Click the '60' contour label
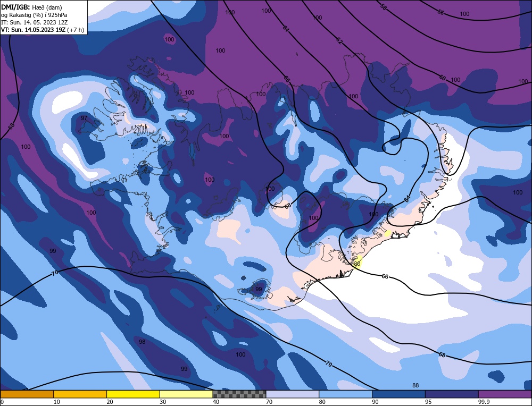 coord(442,78)
